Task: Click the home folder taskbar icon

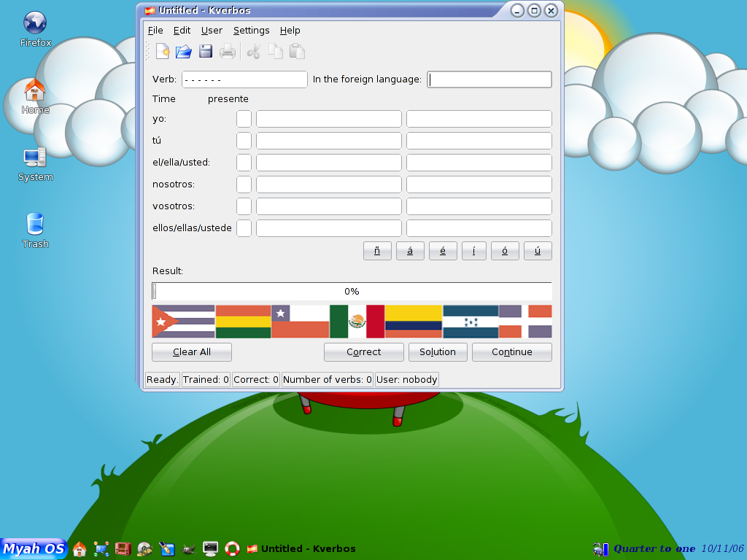Action: click(80, 548)
